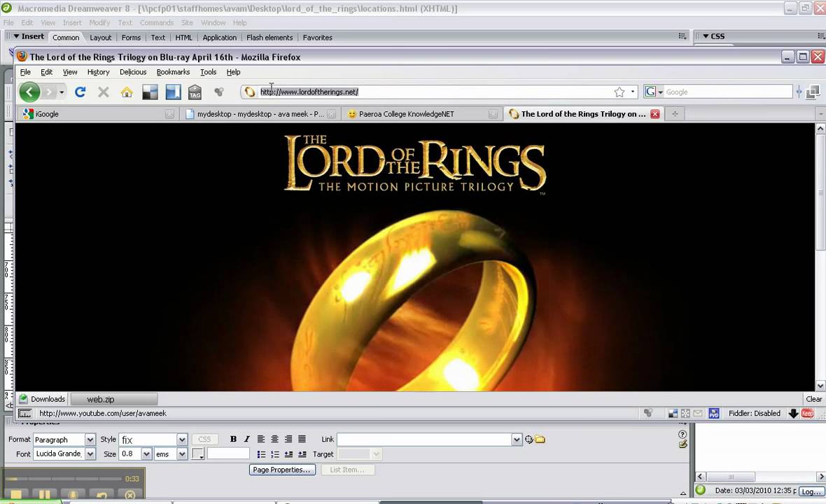Switch to the iGoogle tab
Image resolution: width=826 pixels, height=504 pixels.
pyautogui.click(x=97, y=114)
